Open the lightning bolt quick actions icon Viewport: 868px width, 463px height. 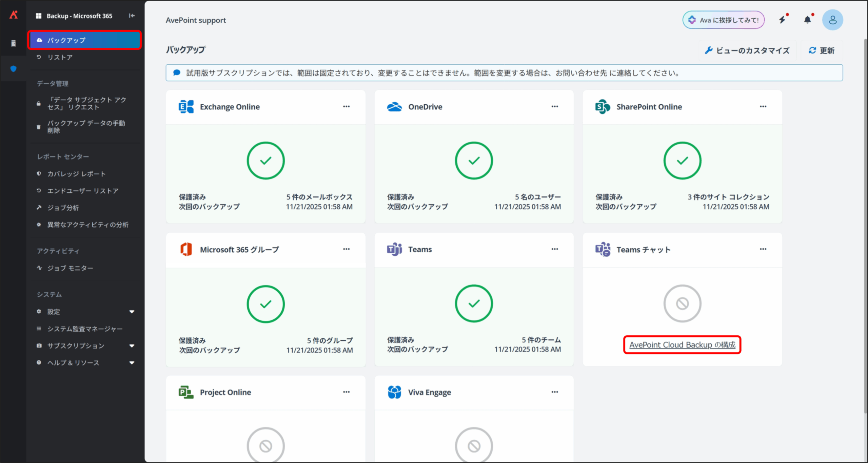[x=782, y=20]
